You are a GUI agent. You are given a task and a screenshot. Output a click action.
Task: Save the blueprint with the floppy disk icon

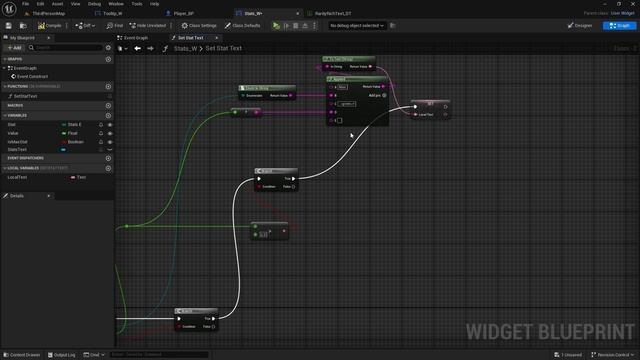click(9, 26)
